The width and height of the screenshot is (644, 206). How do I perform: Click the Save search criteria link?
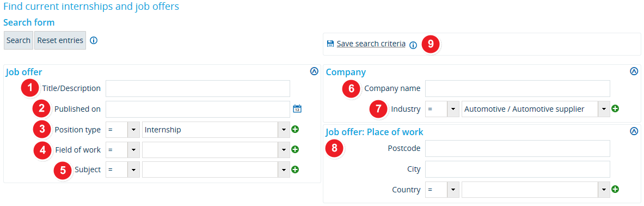(371, 44)
